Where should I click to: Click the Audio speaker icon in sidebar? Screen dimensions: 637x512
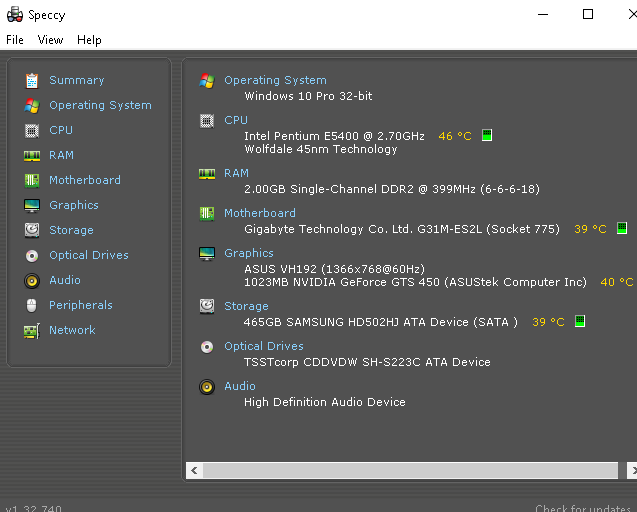coord(32,281)
